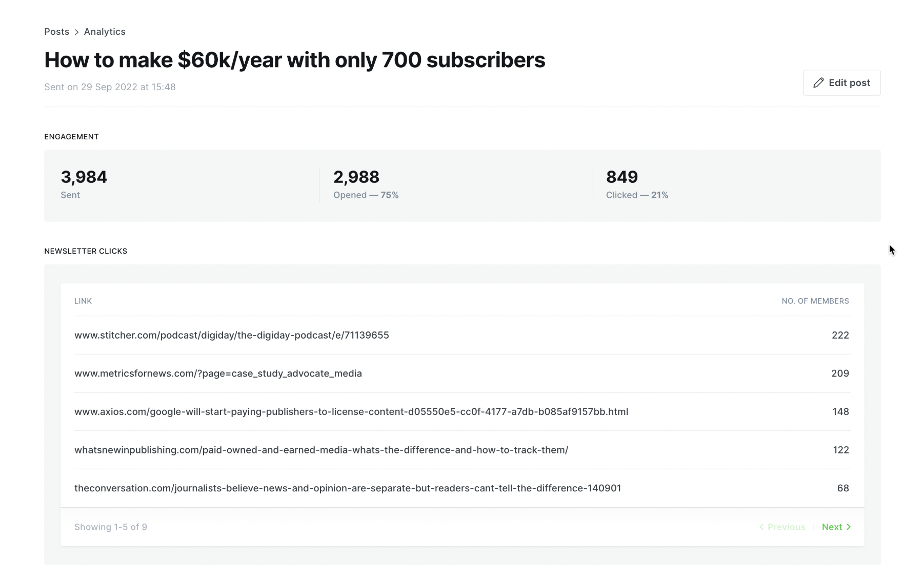Click the 2,988 Opened statistic
This screenshot has height=582, width=924.
pyautogui.click(x=356, y=177)
